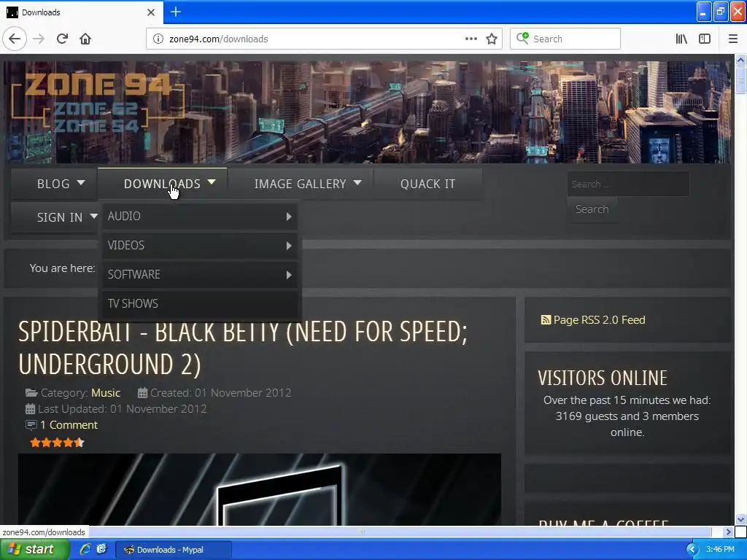
Task: Click the taskbar clock showing 3:46 PM
Action: click(720, 549)
